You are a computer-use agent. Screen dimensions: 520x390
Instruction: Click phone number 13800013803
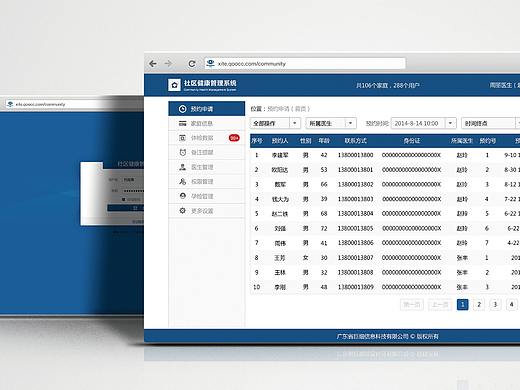coord(355,199)
